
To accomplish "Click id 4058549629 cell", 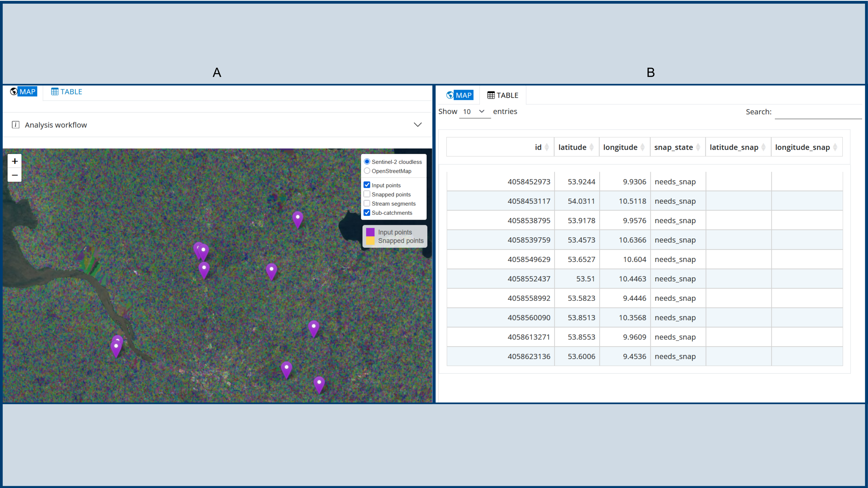I will point(500,259).
